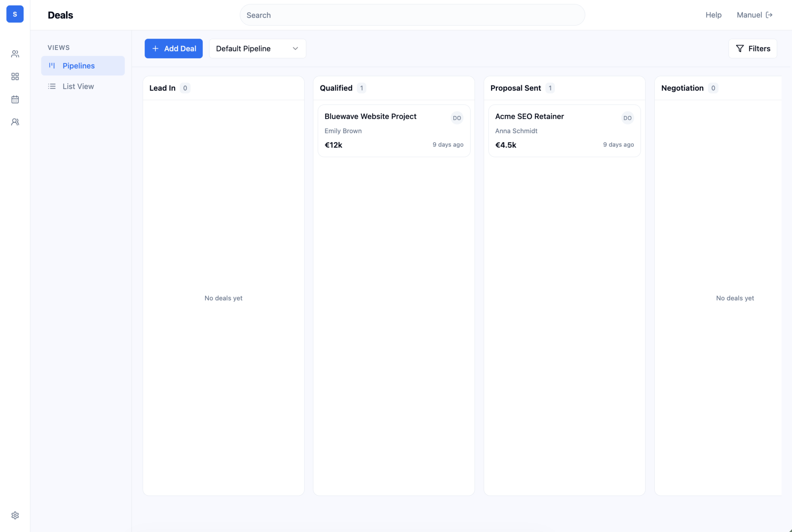Image resolution: width=792 pixels, height=532 pixels.
Task: Switch to List View
Action: tap(78, 86)
